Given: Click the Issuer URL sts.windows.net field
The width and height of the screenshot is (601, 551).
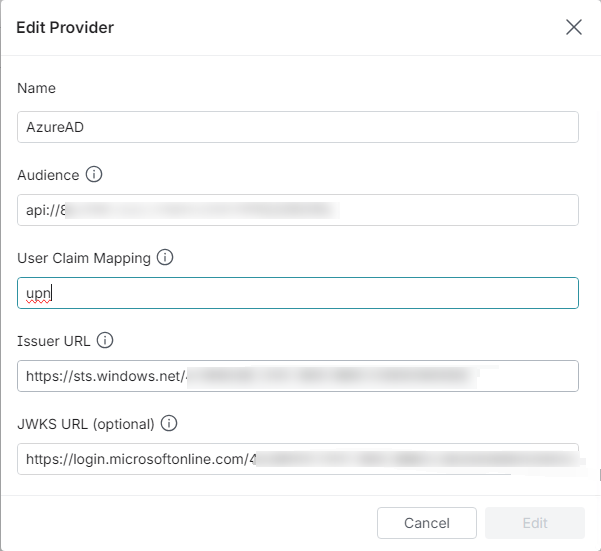Looking at the screenshot, I should [297, 376].
